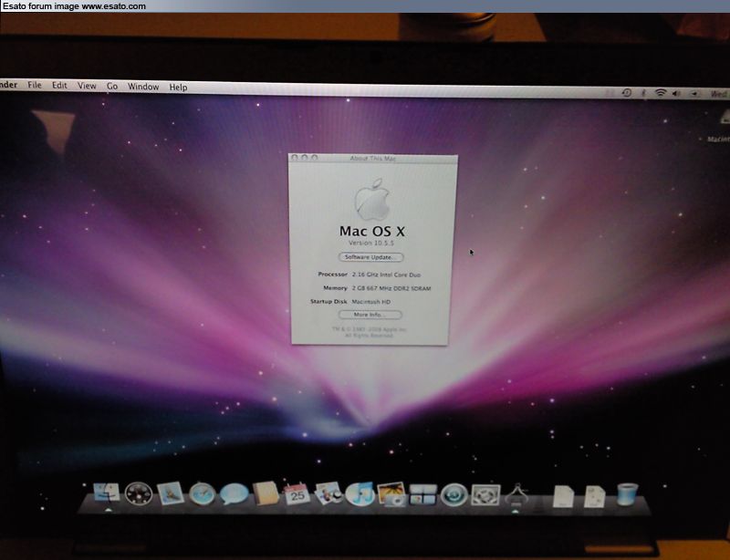
Task: Open the Help menu
Action: (x=178, y=87)
